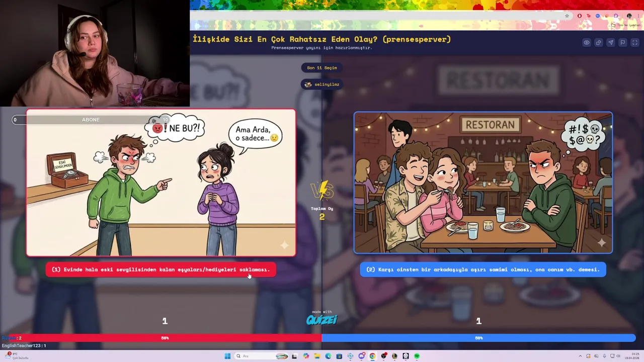The width and height of the screenshot is (644, 362).
Task: Open the orange browser extension icon
Action: click(x=607, y=16)
